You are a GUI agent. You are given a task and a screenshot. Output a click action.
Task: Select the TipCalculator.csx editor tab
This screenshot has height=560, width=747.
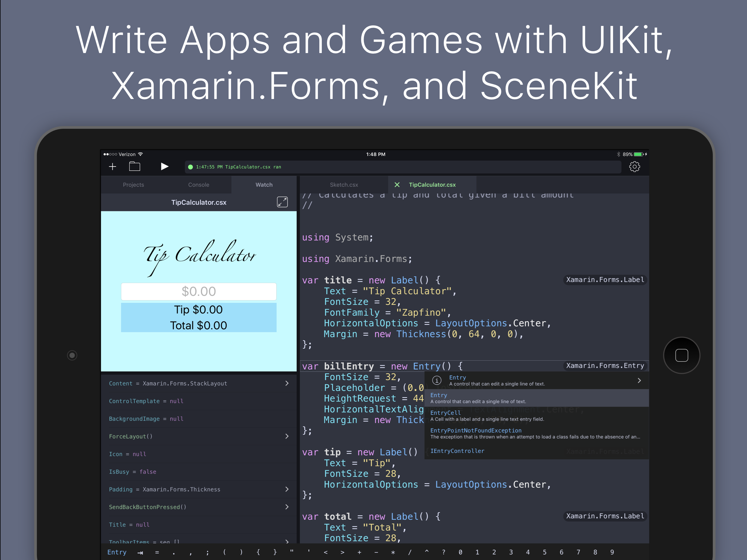(432, 185)
